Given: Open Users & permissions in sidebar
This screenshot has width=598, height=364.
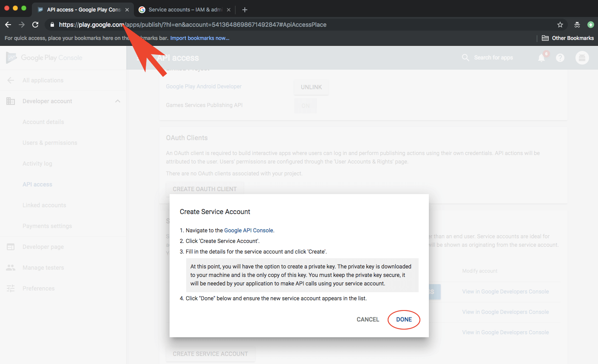Looking at the screenshot, I should 50,143.
